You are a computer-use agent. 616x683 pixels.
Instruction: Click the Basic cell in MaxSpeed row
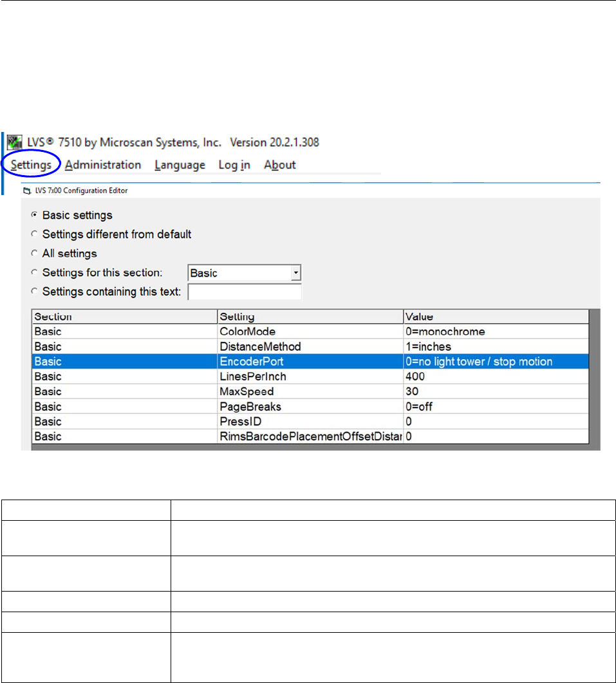coord(125,391)
